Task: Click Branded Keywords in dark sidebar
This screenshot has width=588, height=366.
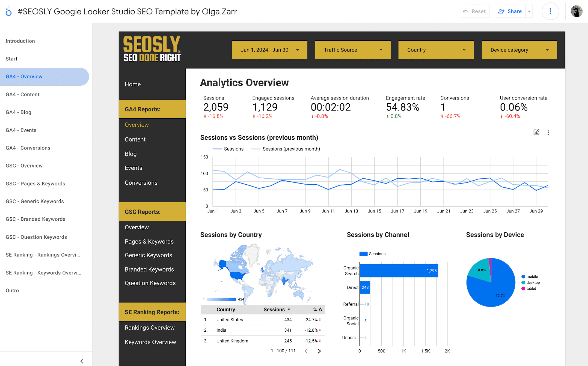Action: point(149,269)
